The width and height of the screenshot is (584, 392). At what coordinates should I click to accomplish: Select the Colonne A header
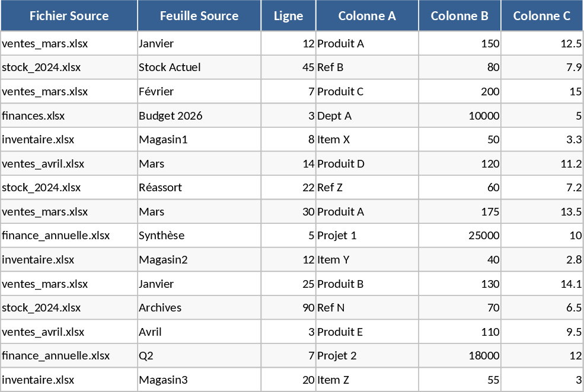tap(367, 16)
